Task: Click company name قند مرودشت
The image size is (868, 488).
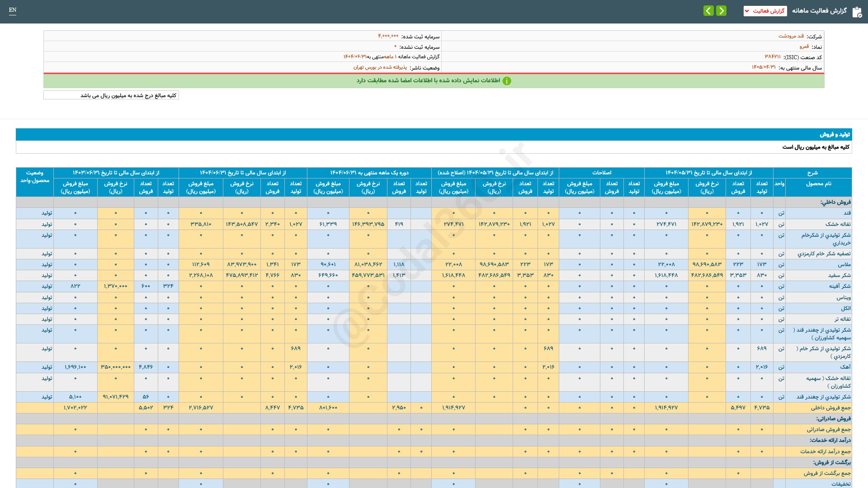Action: tap(791, 36)
